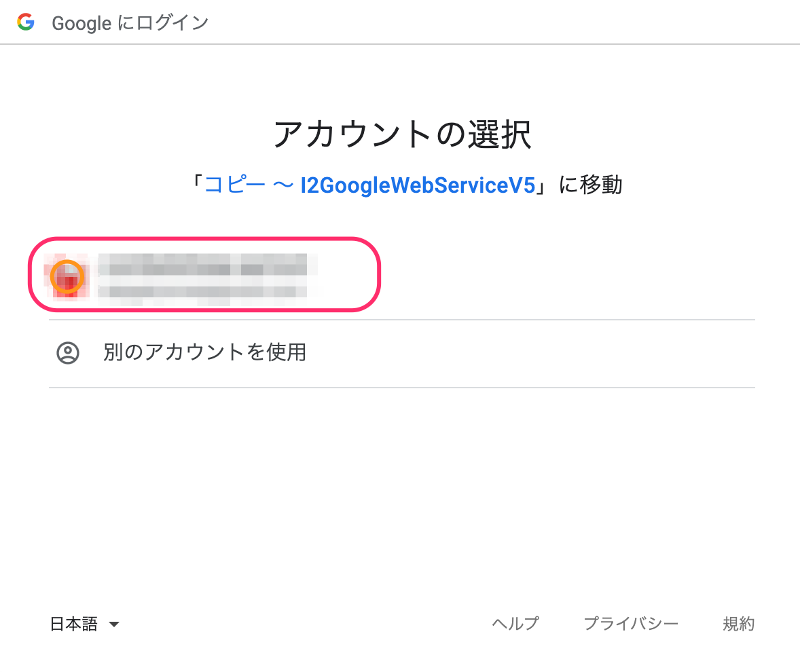
Task: Open the ヘルプ link in the footer
Action: (x=515, y=624)
